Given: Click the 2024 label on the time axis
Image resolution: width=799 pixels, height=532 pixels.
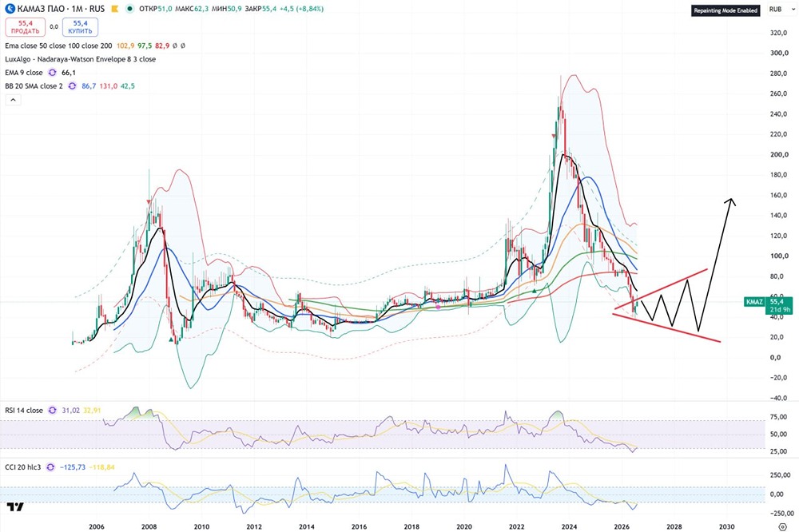Looking at the screenshot, I should pyautogui.click(x=569, y=526).
